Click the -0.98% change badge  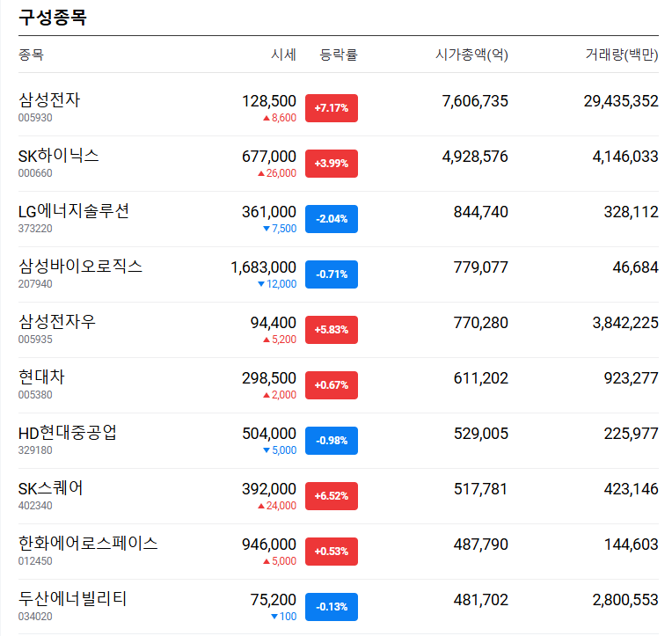pos(332,441)
